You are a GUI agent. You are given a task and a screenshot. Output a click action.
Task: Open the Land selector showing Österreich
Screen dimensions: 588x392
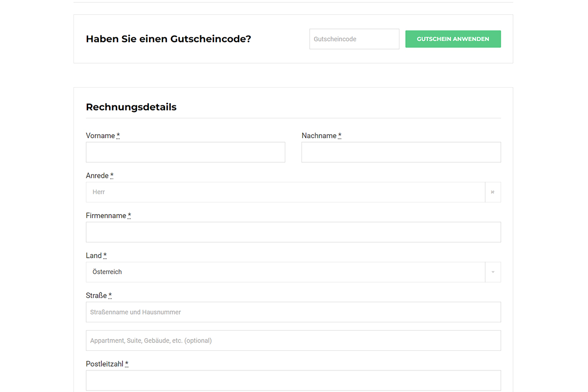(x=285, y=272)
